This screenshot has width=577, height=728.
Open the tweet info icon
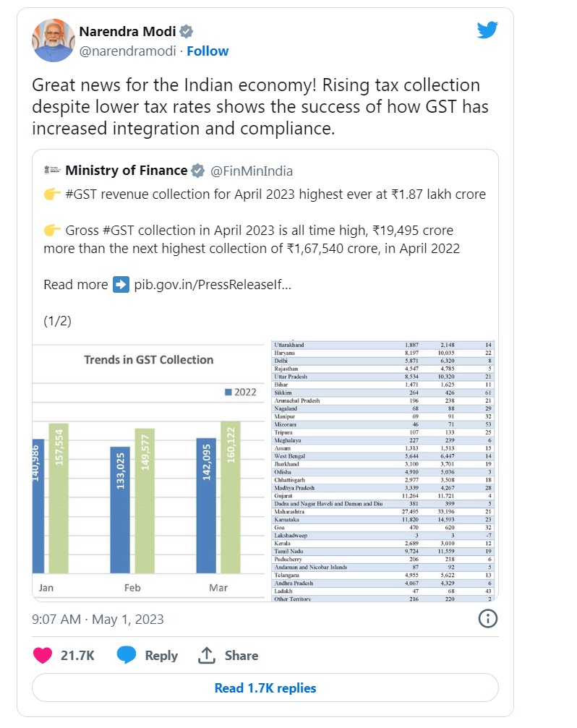tap(488, 619)
